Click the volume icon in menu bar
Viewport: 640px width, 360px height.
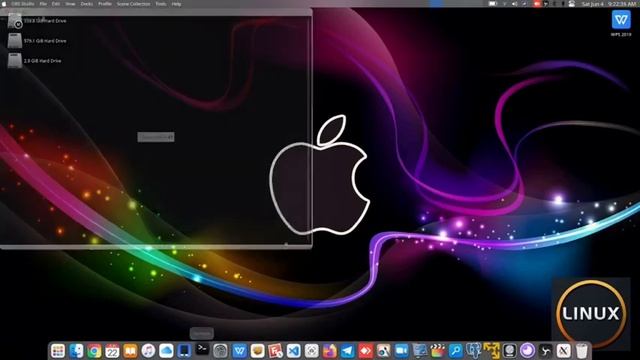[x=515, y=4]
